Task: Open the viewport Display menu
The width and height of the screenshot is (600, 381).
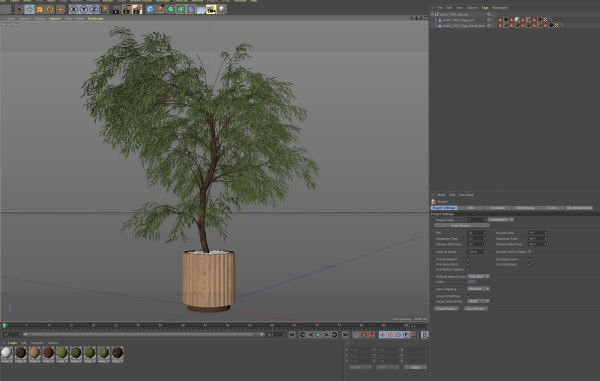Action: 40,18
